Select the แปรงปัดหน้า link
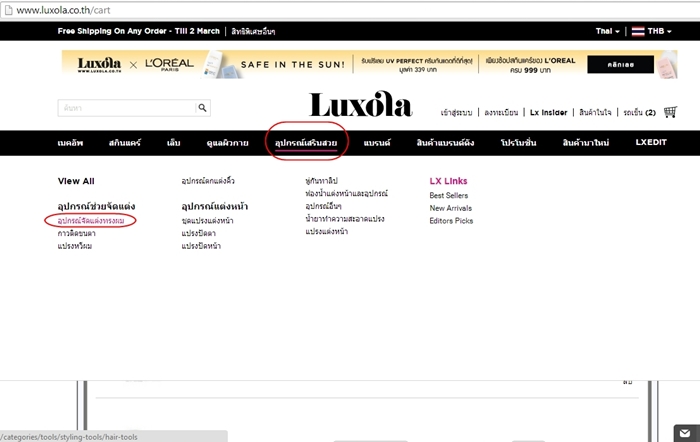This screenshot has width=700, height=442. pyautogui.click(x=201, y=246)
